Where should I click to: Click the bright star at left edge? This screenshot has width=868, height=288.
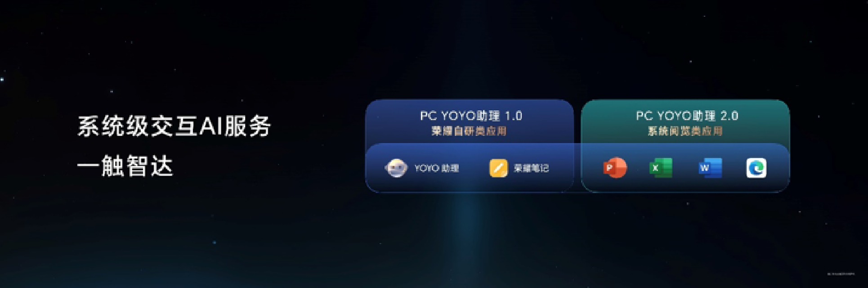click(2, 80)
